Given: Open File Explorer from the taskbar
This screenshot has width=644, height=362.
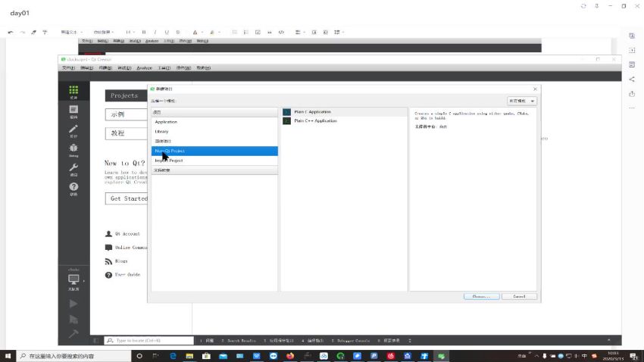Looking at the screenshot, I should [x=189, y=356].
